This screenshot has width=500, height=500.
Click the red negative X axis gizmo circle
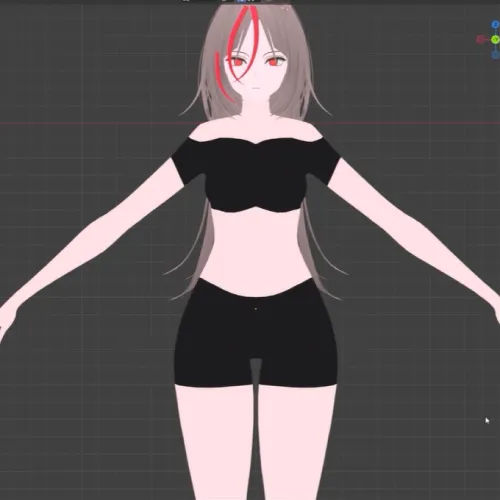(480, 40)
